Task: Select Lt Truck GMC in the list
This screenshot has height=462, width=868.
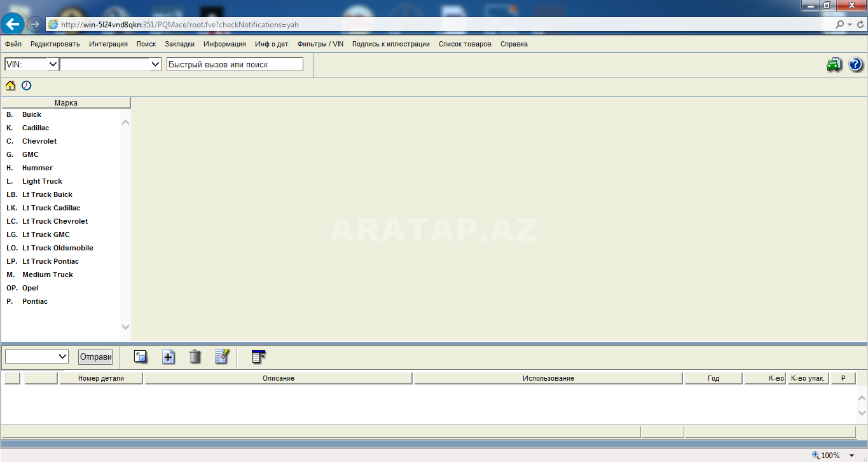Action: [x=46, y=234]
